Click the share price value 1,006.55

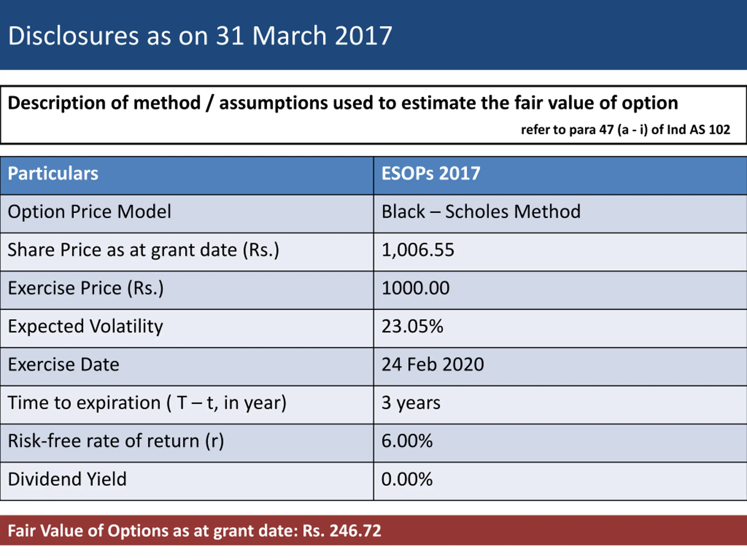(418, 250)
